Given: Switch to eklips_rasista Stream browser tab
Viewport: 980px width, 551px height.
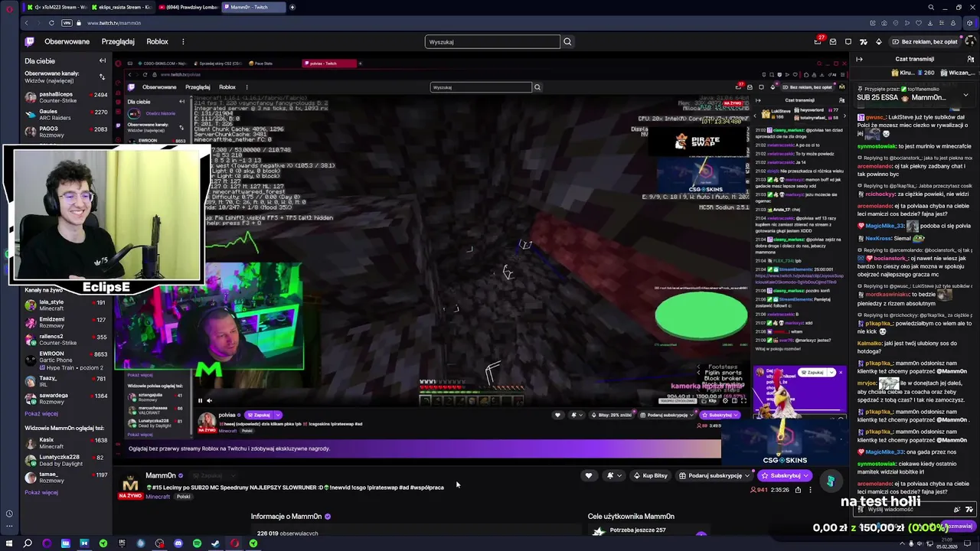Looking at the screenshot, I should pos(123,7).
